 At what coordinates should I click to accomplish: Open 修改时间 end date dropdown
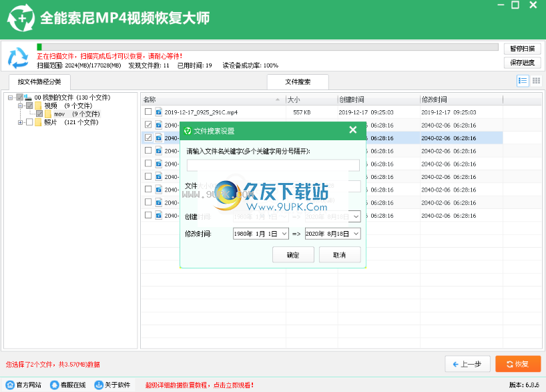356,234
